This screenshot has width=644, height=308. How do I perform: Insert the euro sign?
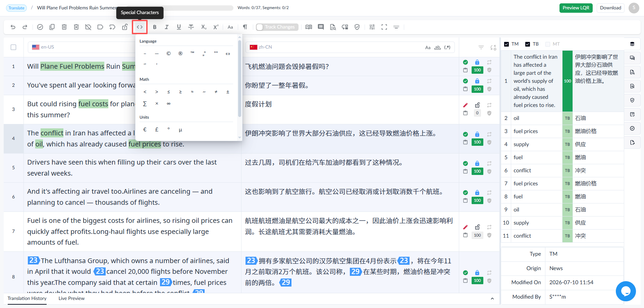tap(145, 130)
